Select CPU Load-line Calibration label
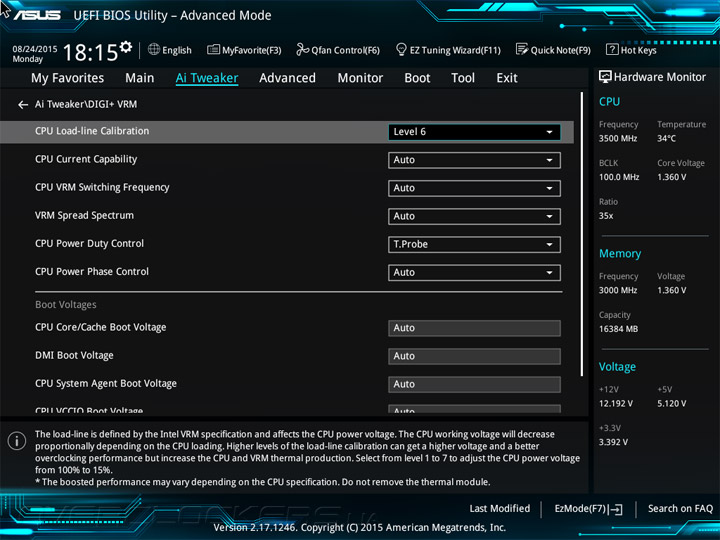720x540 pixels. click(92, 131)
